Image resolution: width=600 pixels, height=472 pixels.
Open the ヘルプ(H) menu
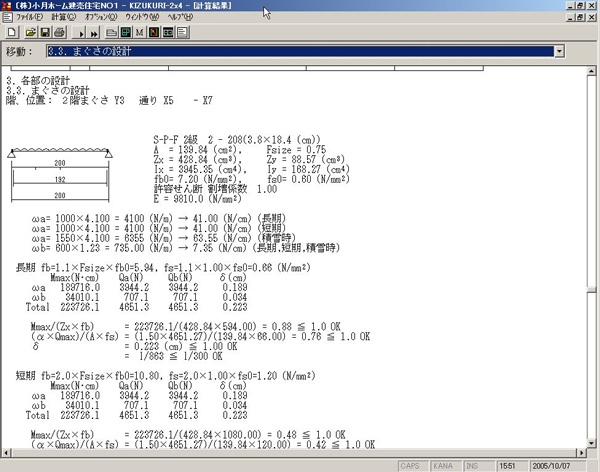[181, 18]
